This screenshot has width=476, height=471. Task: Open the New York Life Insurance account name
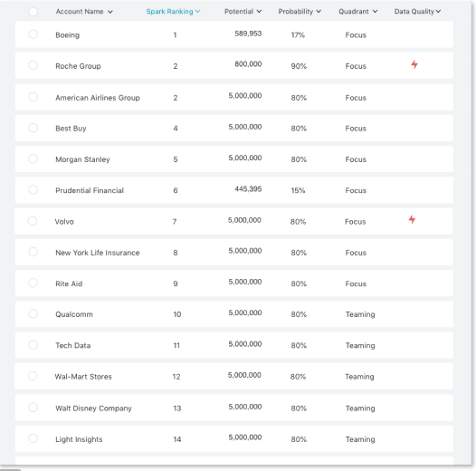[98, 253]
